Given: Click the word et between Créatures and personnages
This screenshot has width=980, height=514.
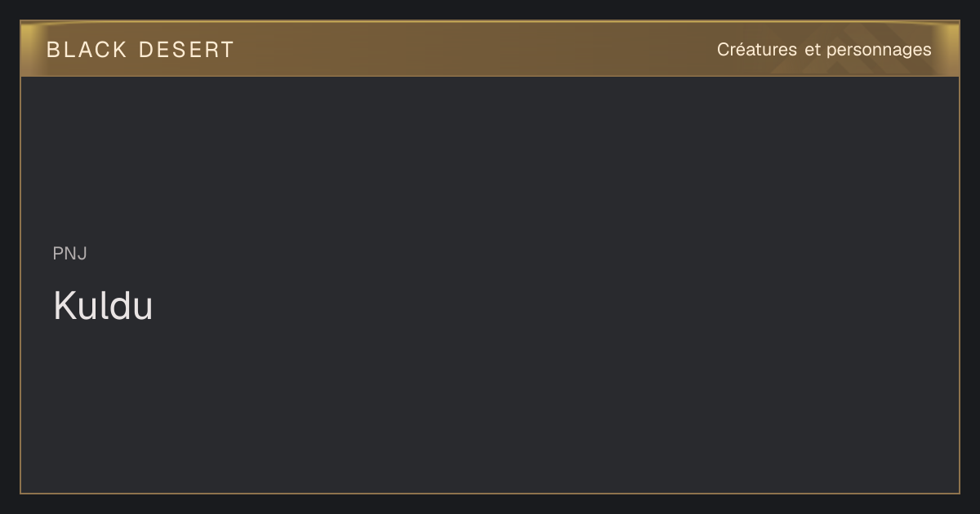Looking at the screenshot, I should coord(812,50).
